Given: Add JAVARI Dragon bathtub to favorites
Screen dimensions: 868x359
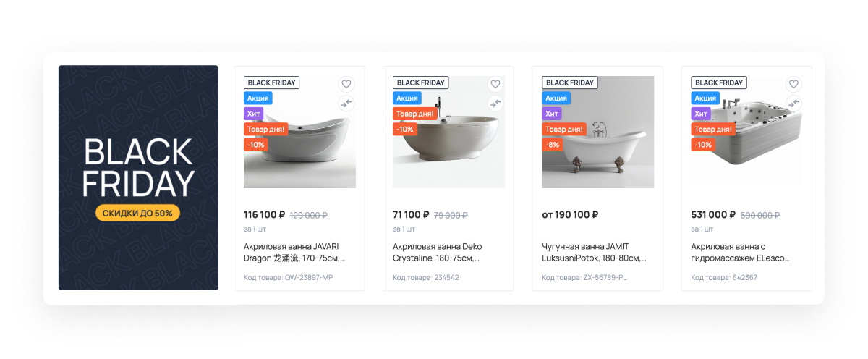Looking at the screenshot, I should click(346, 84).
